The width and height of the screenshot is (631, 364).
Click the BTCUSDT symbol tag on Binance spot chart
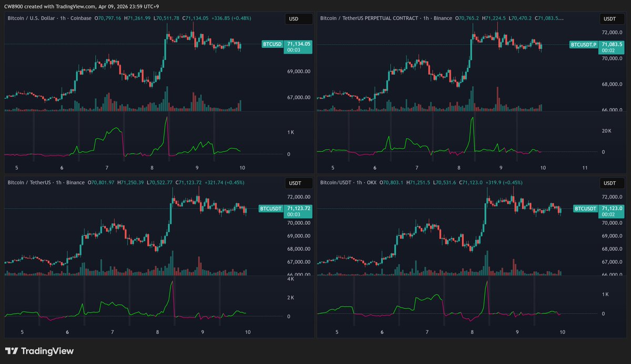271,209
